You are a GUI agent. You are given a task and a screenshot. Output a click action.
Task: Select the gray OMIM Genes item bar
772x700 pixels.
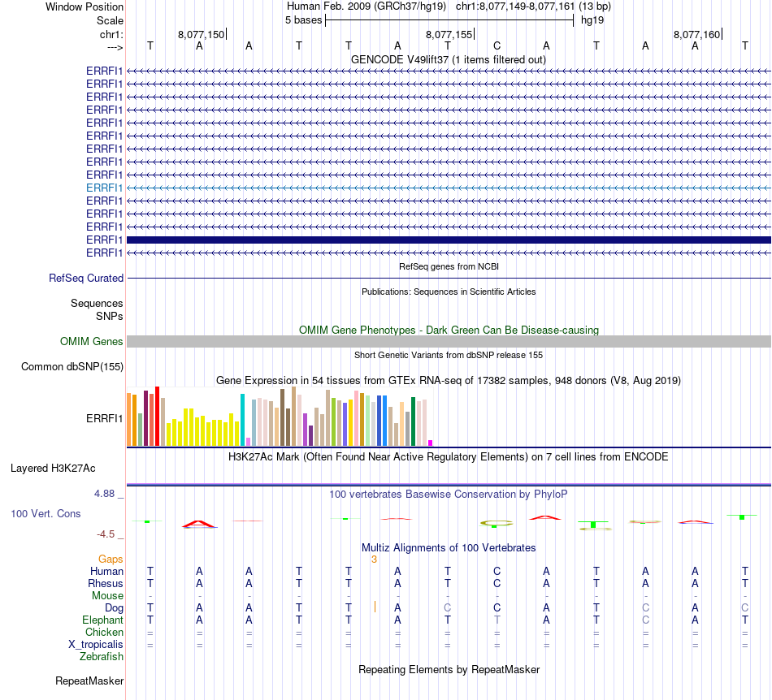449,341
